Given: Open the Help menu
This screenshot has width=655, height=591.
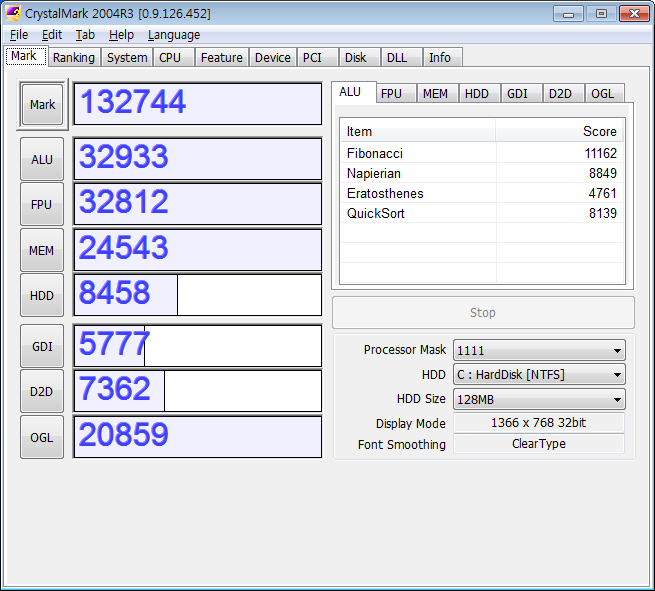Looking at the screenshot, I should coord(121,35).
